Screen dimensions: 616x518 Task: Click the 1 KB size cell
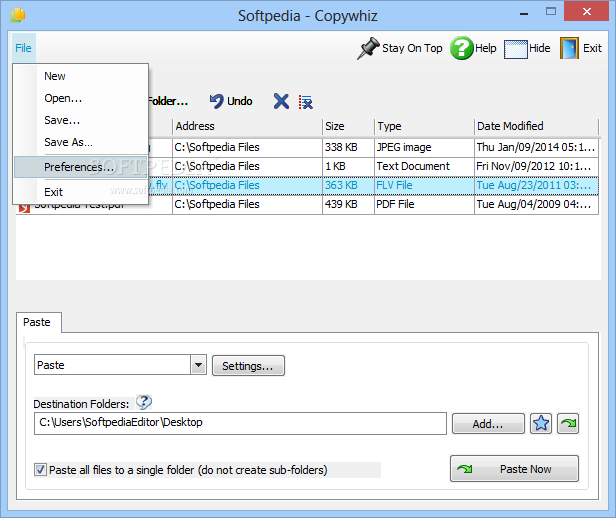click(x=348, y=167)
